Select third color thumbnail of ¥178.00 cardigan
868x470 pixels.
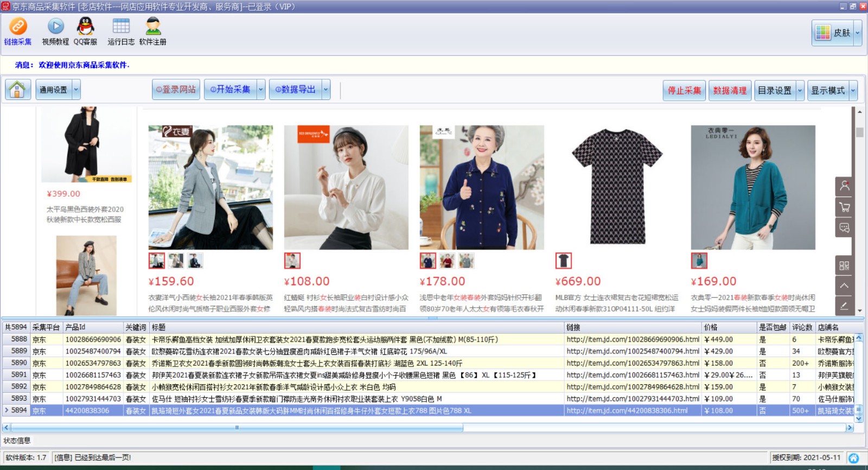[467, 261]
